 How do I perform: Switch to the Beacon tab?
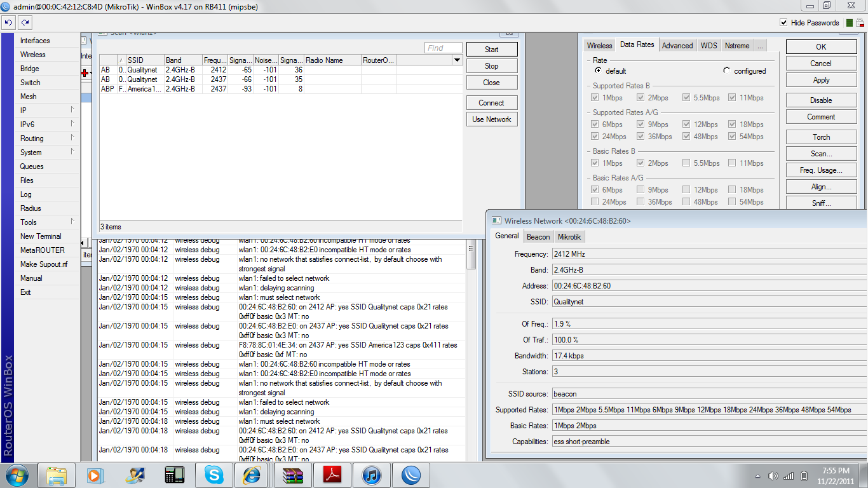click(538, 237)
